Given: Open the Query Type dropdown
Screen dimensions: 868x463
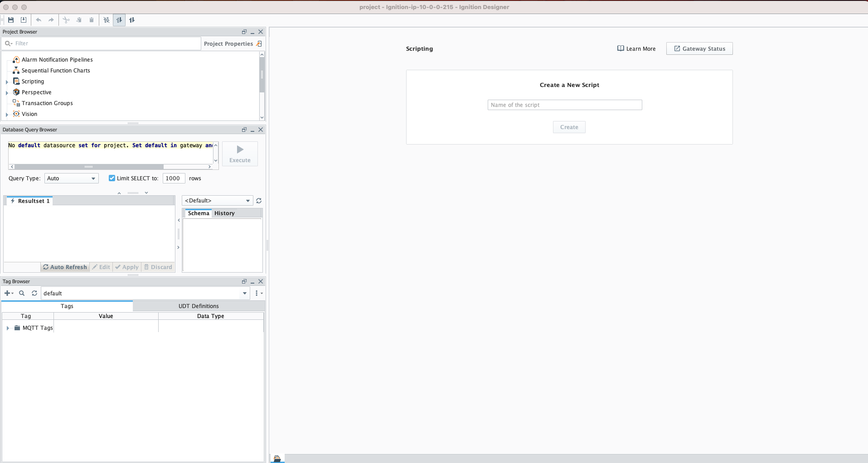Looking at the screenshot, I should pyautogui.click(x=72, y=178).
